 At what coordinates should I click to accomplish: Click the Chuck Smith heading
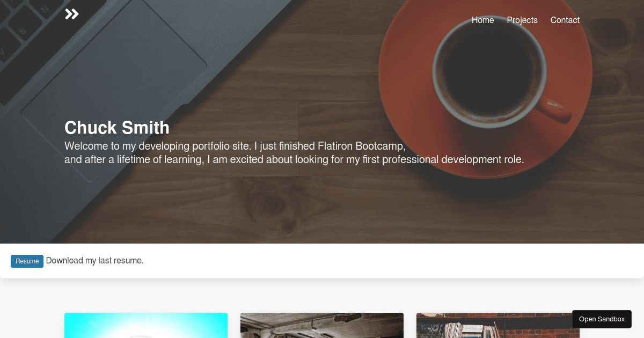[117, 128]
